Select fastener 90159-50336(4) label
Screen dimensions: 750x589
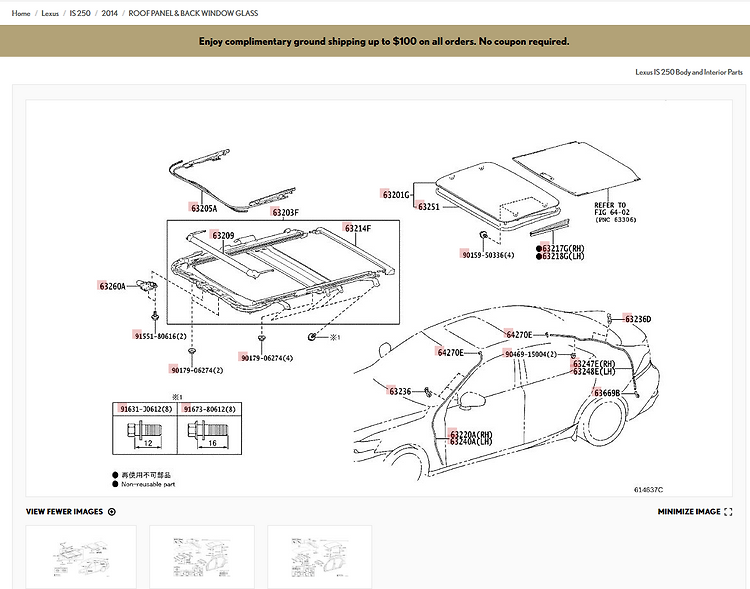[487, 255]
